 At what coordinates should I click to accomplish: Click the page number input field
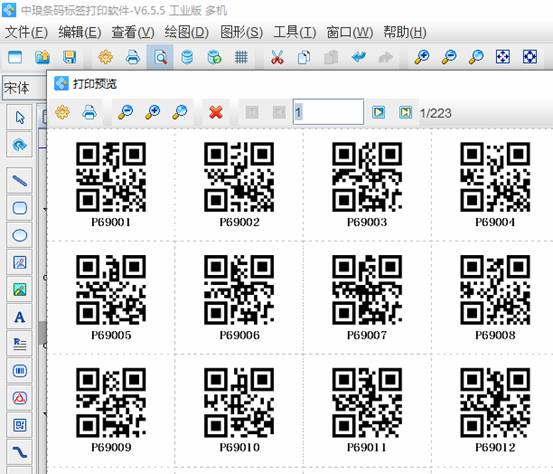328,112
